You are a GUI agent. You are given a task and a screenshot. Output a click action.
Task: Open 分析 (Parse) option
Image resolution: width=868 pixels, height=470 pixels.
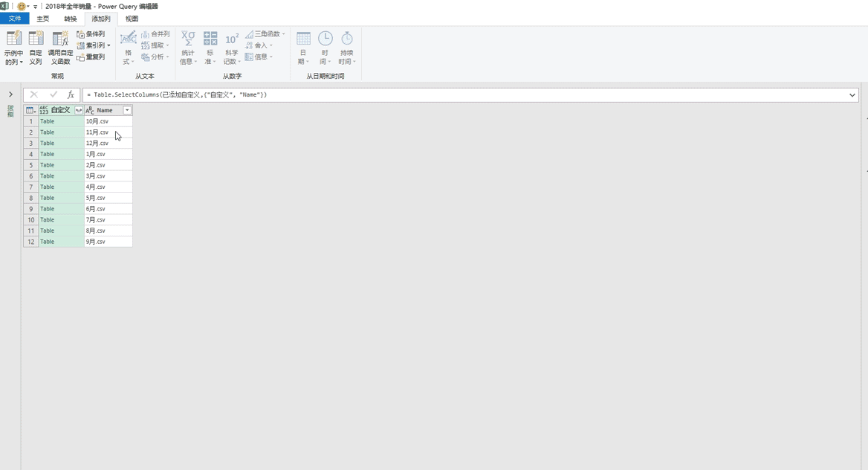tap(155, 57)
